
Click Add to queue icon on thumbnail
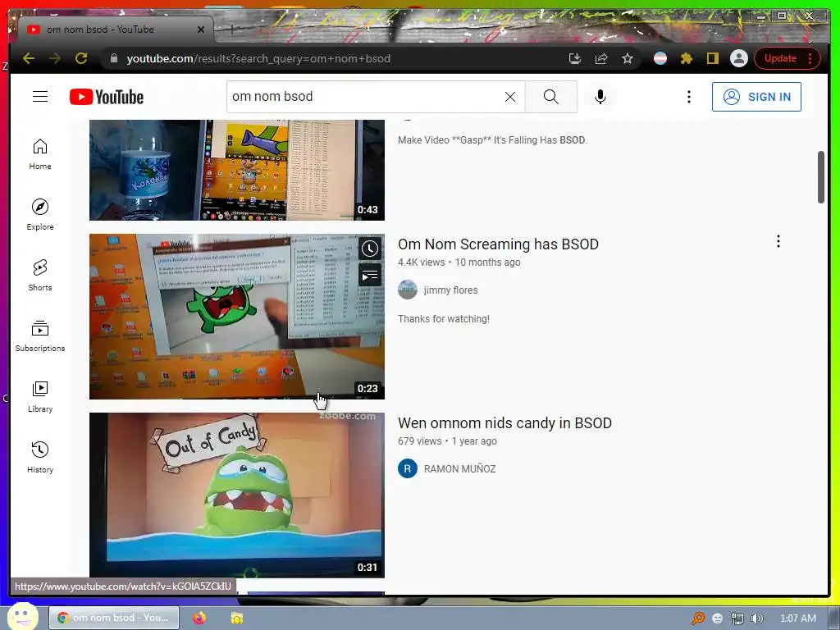pyautogui.click(x=370, y=276)
